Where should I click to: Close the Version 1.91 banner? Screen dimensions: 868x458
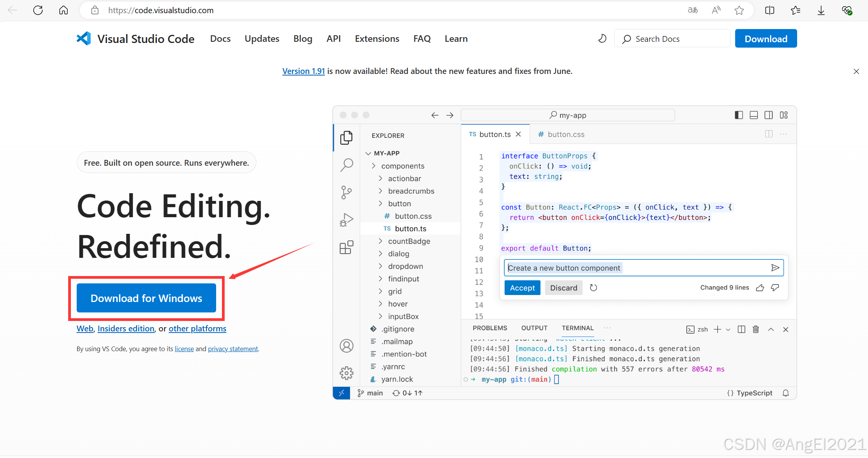(856, 72)
